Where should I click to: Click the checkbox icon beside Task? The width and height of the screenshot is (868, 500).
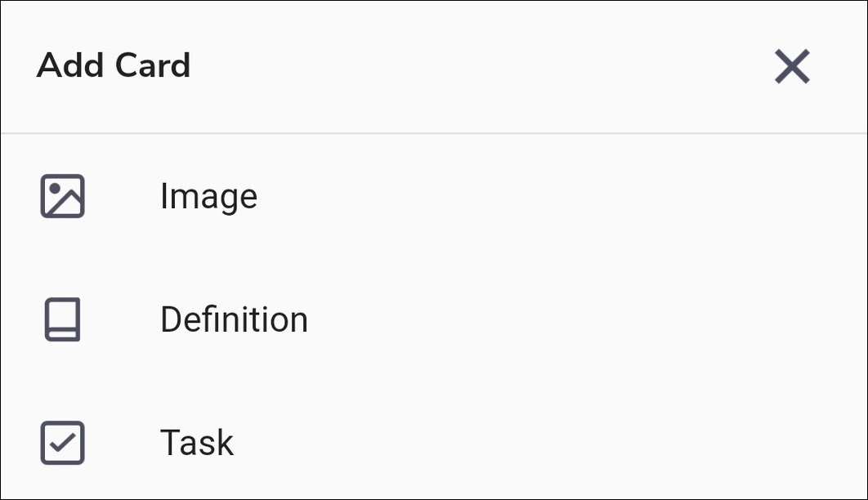click(x=62, y=443)
